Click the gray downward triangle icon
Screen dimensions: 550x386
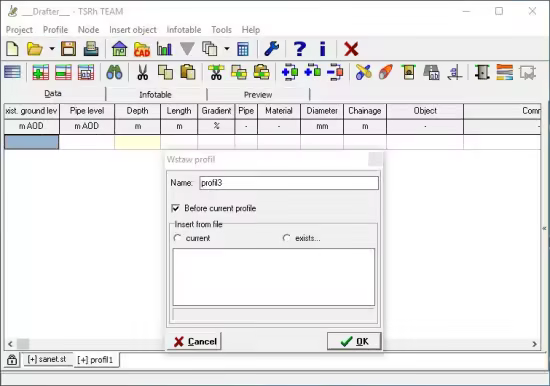click(x=187, y=49)
